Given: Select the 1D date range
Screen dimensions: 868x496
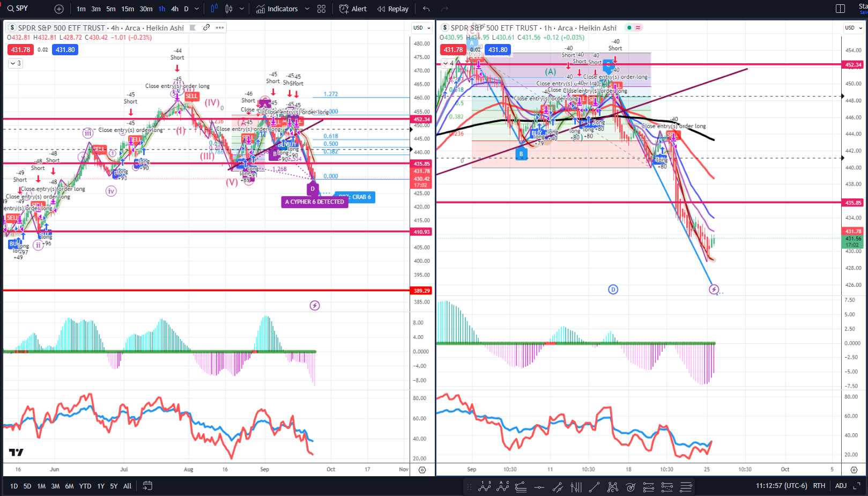Looking at the screenshot, I should pos(14,486).
